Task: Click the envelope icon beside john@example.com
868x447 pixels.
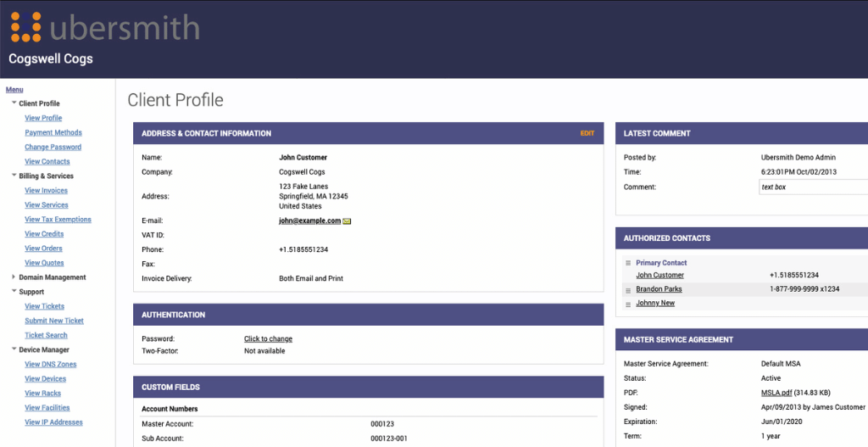Action: tap(347, 221)
